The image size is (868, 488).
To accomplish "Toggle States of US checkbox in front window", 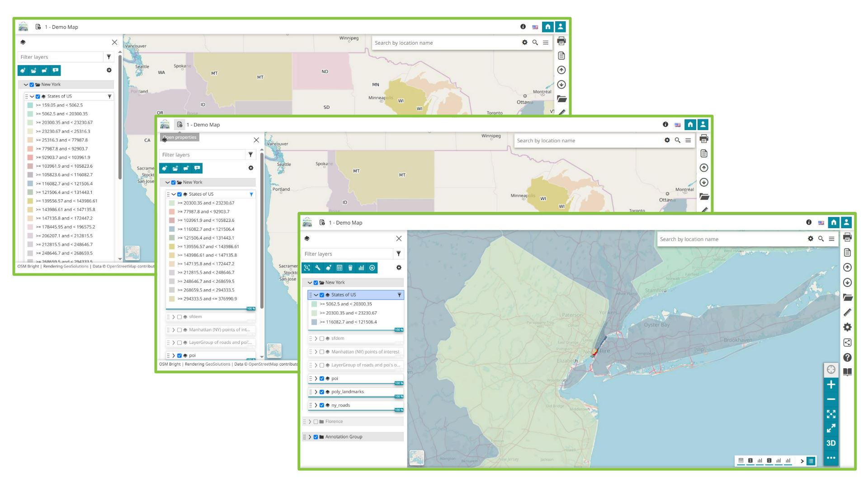I will pos(322,295).
